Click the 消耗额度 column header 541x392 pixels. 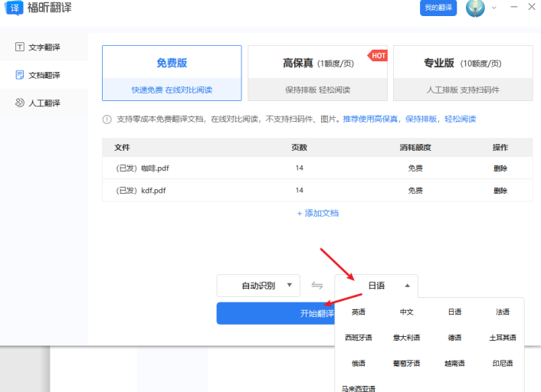click(x=415, y=148)
